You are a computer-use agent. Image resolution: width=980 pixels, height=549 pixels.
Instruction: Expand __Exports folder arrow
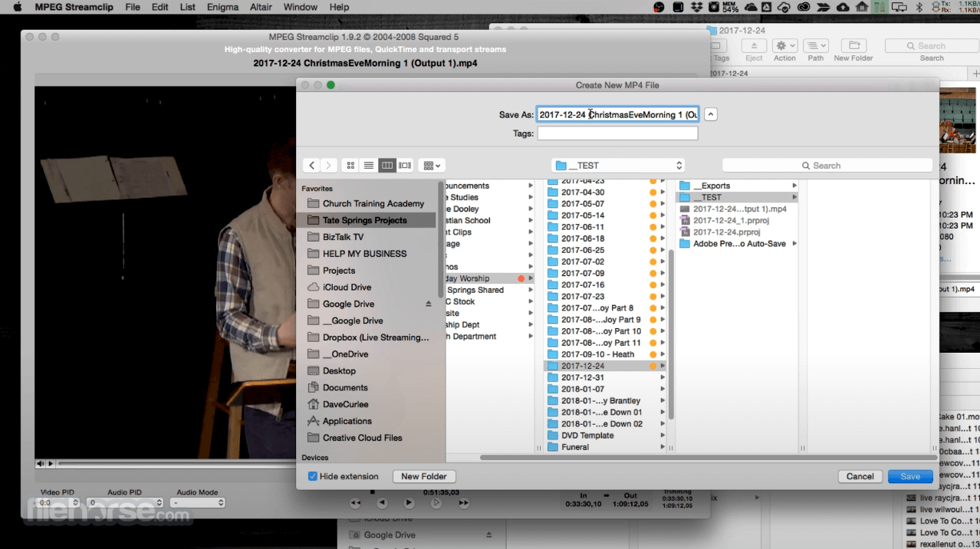tap(794, 186)
